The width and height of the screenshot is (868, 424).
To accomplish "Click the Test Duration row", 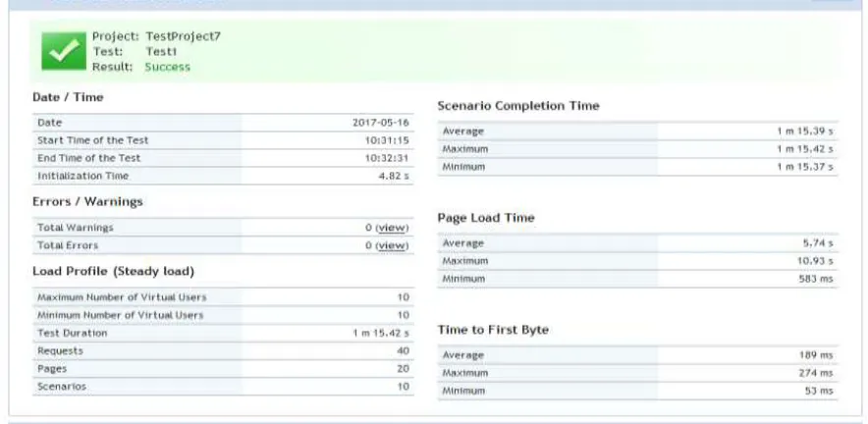I will click(223, 334).
